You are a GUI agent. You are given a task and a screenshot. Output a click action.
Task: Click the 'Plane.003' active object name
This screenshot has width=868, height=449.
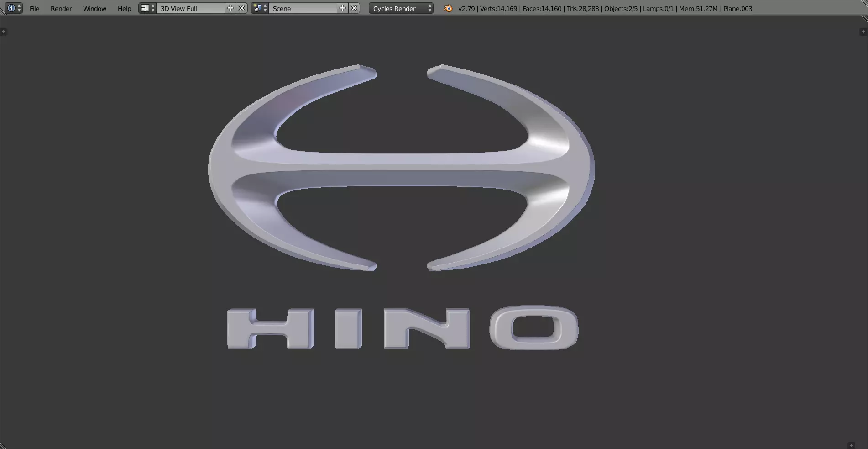tap(737, 9)
